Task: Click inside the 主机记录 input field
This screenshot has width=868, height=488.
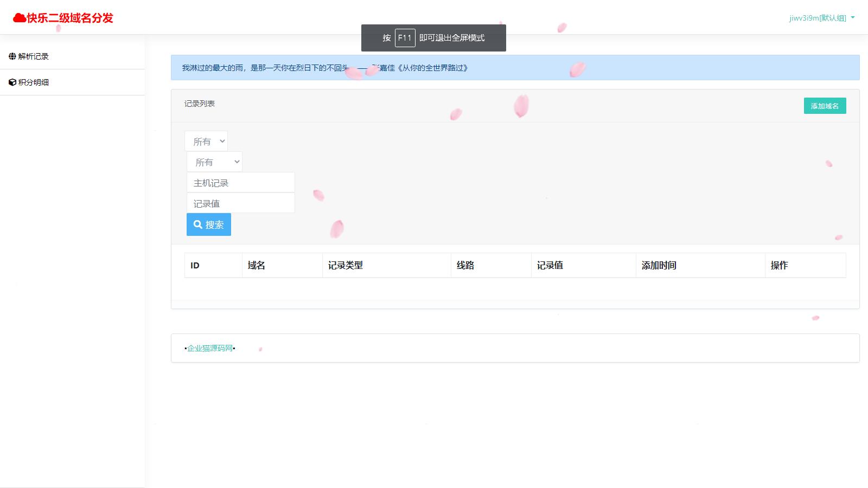Action: click(x=240, y=183)
